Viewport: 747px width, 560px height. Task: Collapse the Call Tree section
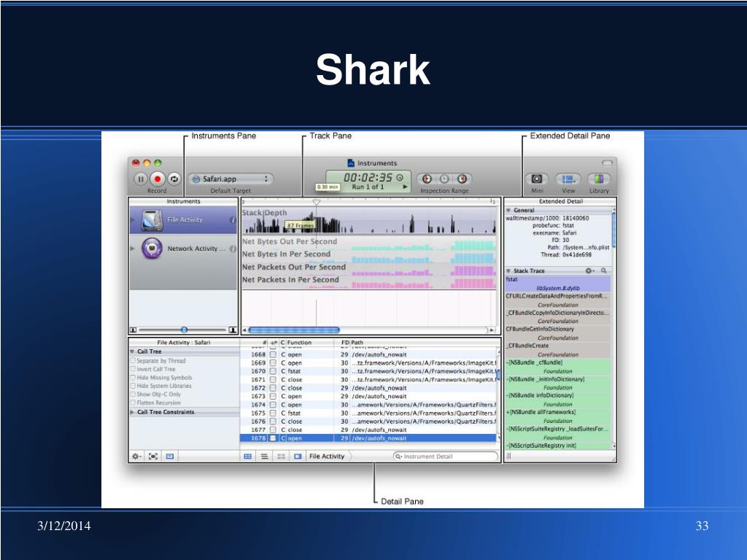point(133,351)
